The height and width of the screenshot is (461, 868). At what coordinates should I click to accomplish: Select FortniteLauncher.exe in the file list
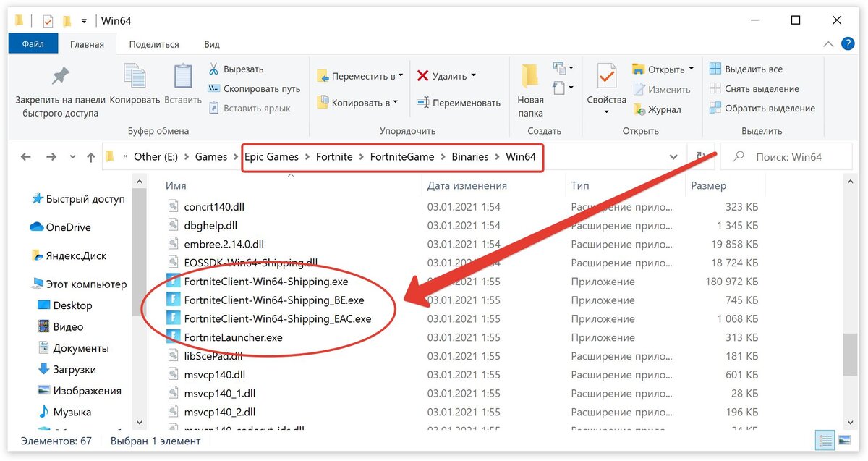pos(234,337)
